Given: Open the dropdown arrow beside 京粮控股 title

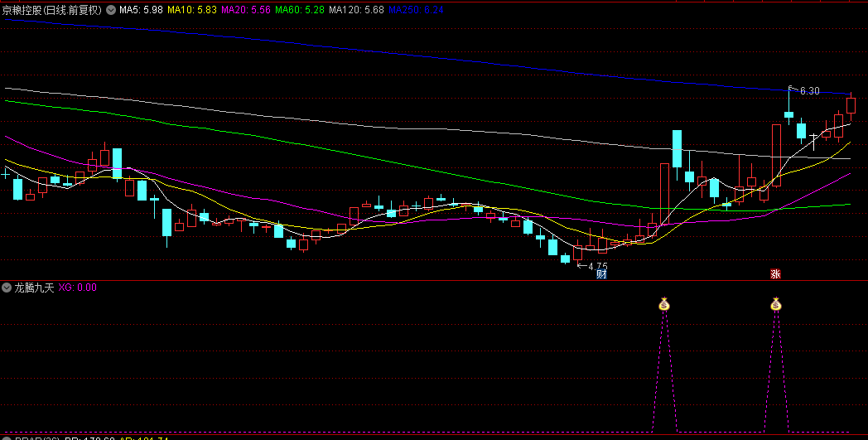Looking at the screenshot, I should [x=111, y=10].
